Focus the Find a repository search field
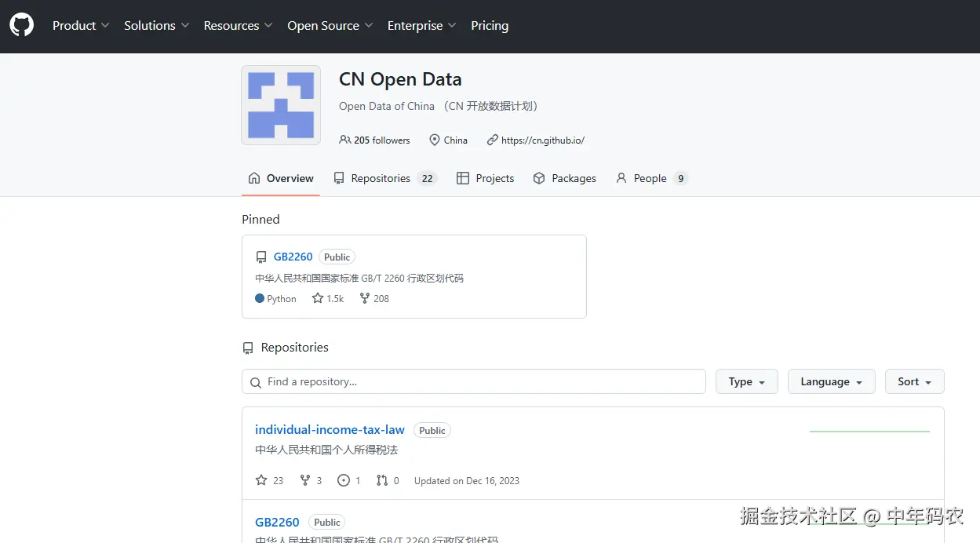Screen dimensions: 980x543 coord(474,381)
